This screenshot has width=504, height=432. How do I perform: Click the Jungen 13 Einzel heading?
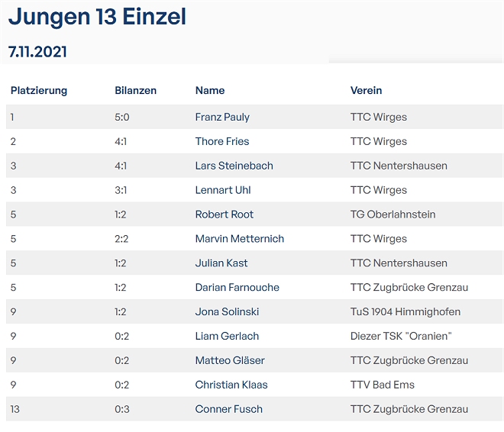97,17
